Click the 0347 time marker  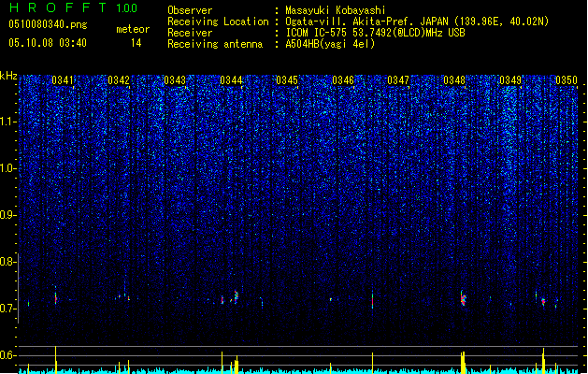point(398,80)
